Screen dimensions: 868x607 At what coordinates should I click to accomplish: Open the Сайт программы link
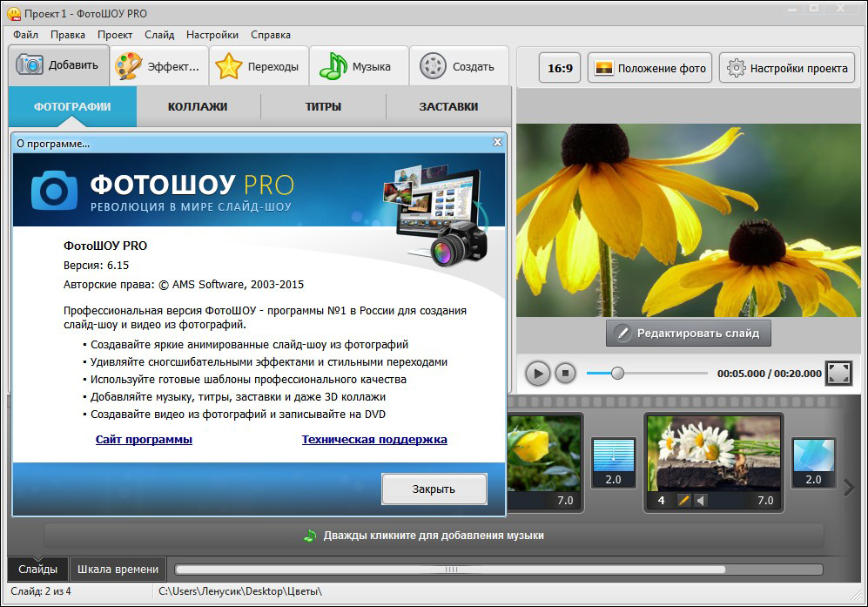[x=144, y=439]
